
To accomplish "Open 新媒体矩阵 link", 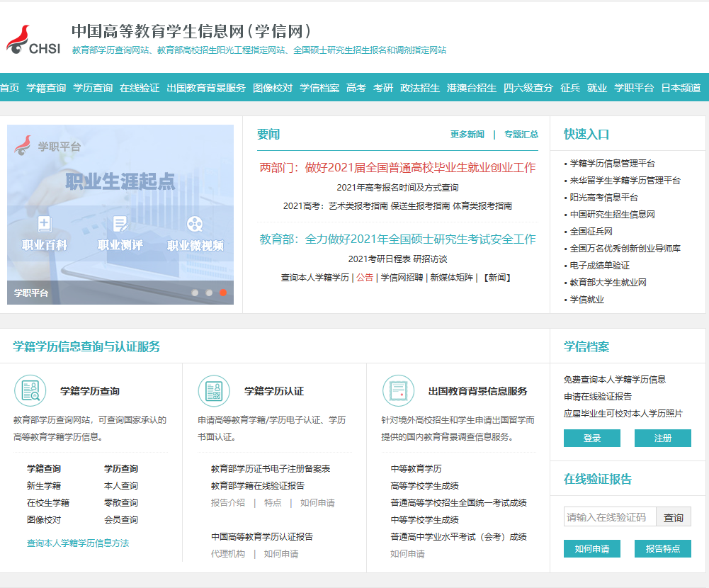I will (x=451, y=277).
